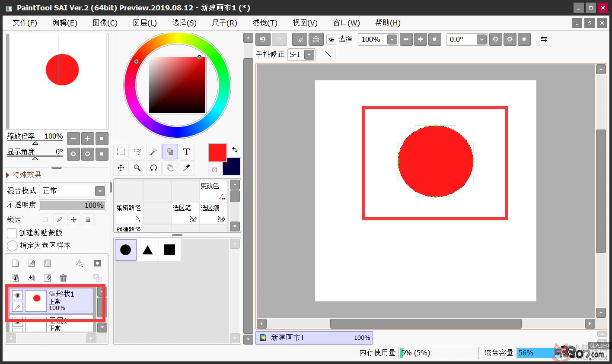Select the move layer tool
Screen dimensions: 612x364
pos(121,168)
